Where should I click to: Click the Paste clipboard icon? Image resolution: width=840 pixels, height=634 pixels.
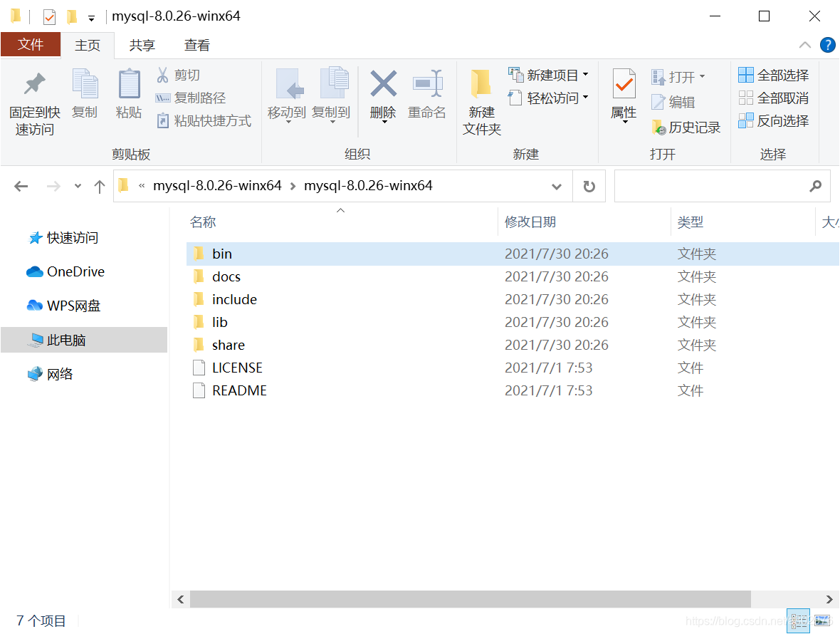(x=129, y=84)
